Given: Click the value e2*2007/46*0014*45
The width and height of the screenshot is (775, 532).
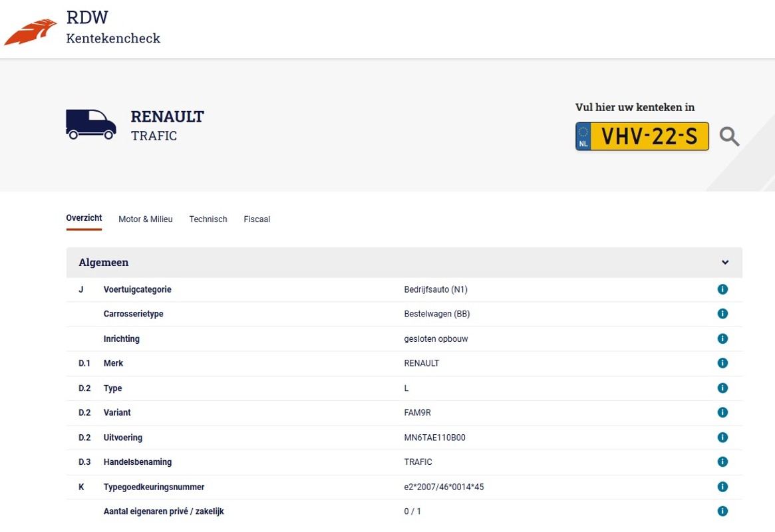Looking at the screenshot, I should pyautogui.click(x=444, y=487).
